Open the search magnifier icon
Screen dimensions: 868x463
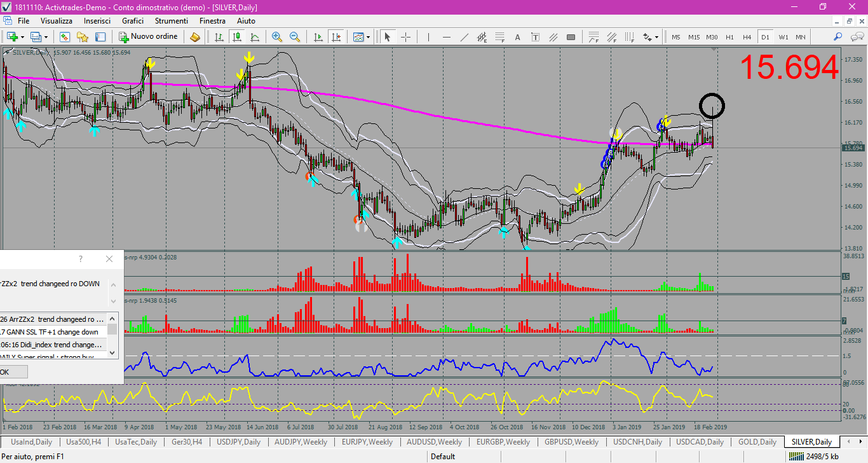click(838, 37)
